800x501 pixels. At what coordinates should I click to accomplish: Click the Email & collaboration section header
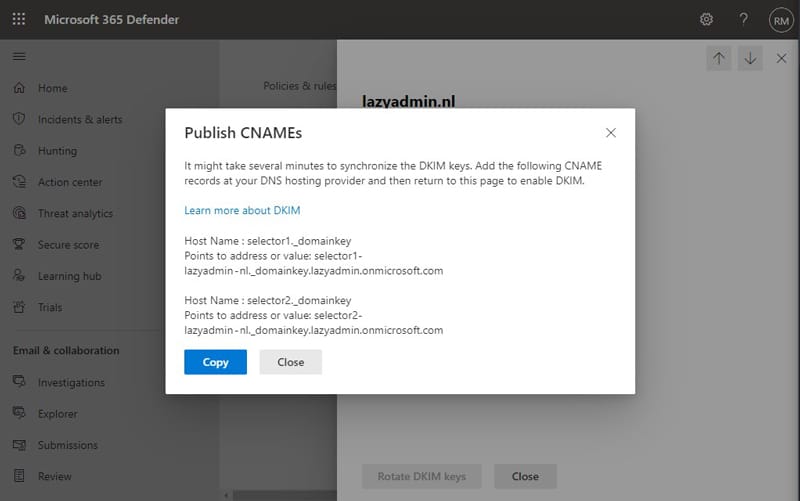(66, 350)
